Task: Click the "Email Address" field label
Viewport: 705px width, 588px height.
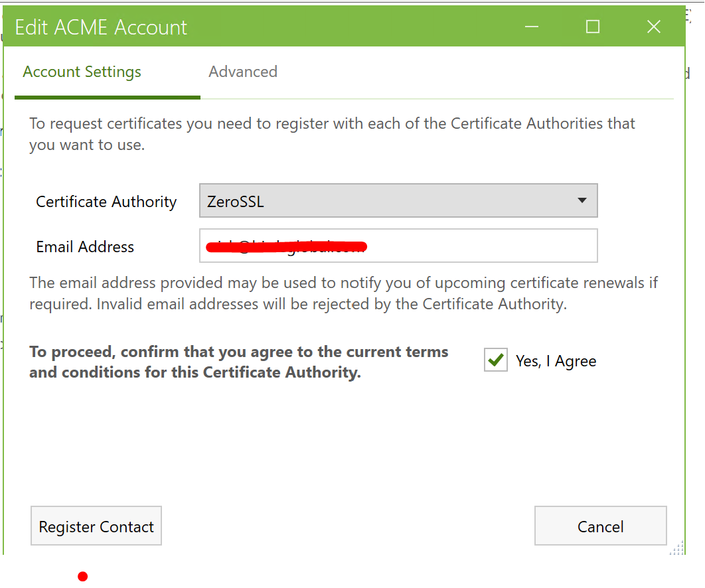Action: tap(85, 247)
